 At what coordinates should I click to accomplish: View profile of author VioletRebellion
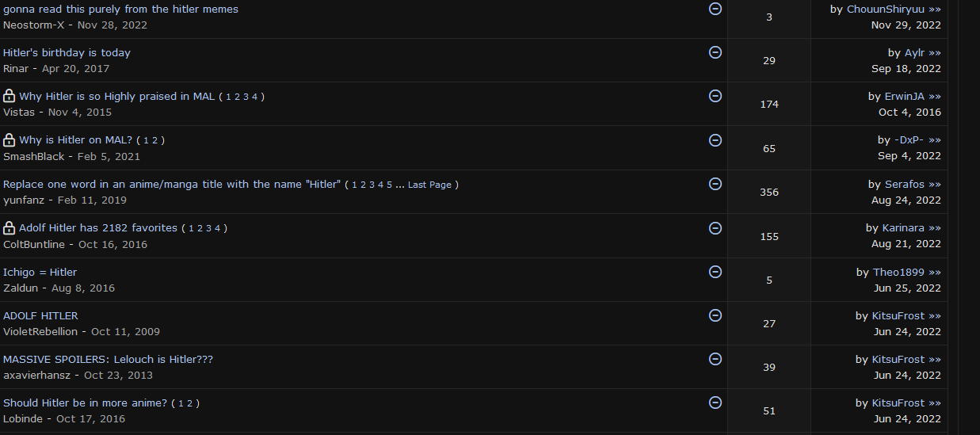40,331
